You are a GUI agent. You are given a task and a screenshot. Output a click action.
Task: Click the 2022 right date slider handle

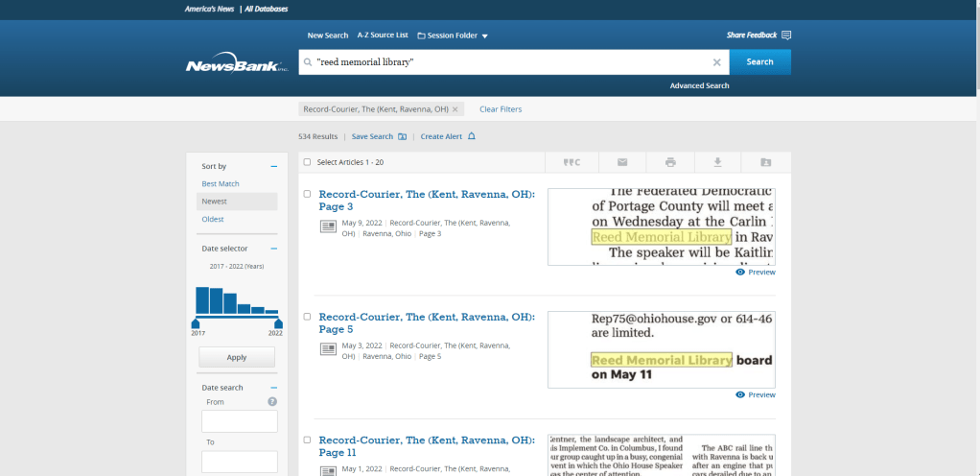279,322
